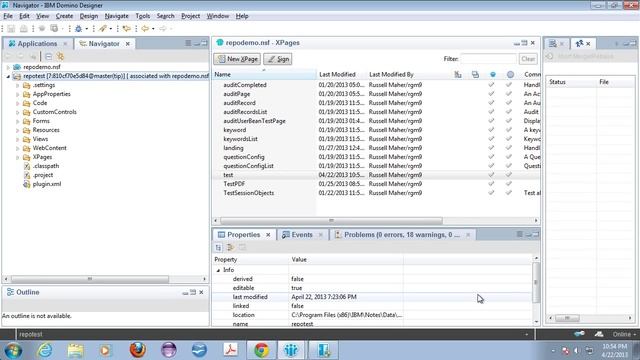The image size is (640, 360).
Task: Sort by the Last Modified By column header
Action: (x=408, y=74)
